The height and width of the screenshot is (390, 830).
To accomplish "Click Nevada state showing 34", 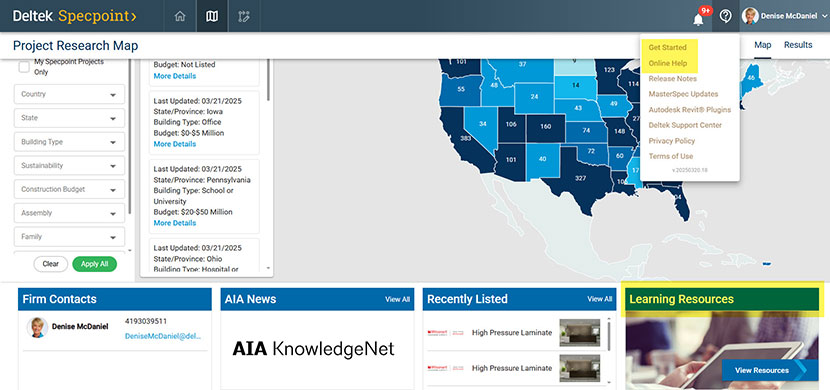I will 482,124.
